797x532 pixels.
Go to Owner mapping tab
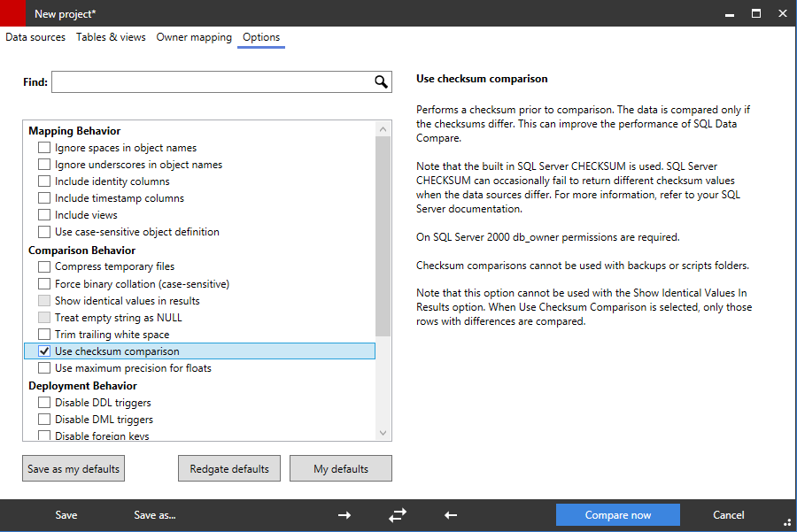tap(194, 37)
